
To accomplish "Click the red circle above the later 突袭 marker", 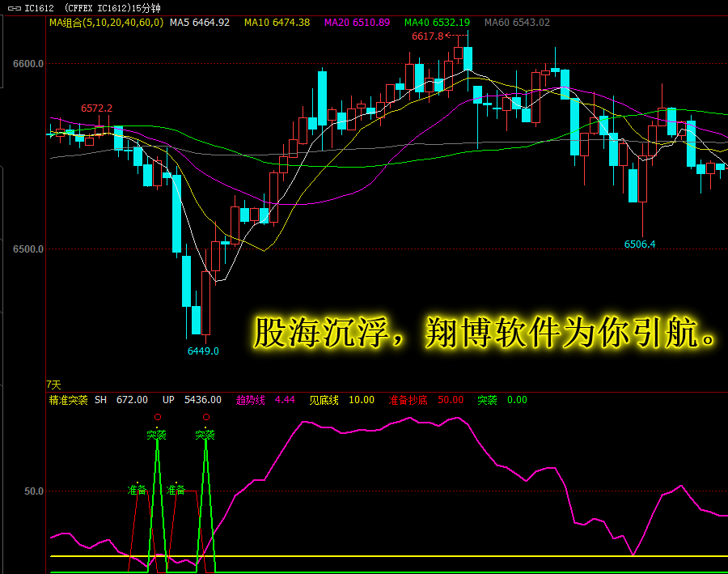I will click(x=206, y=417).
